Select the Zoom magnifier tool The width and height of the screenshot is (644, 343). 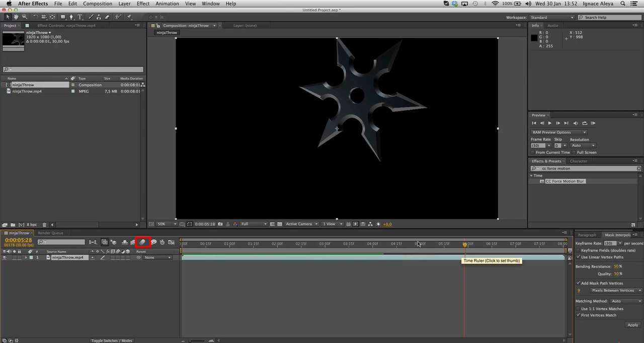click(x=25, y=17)
